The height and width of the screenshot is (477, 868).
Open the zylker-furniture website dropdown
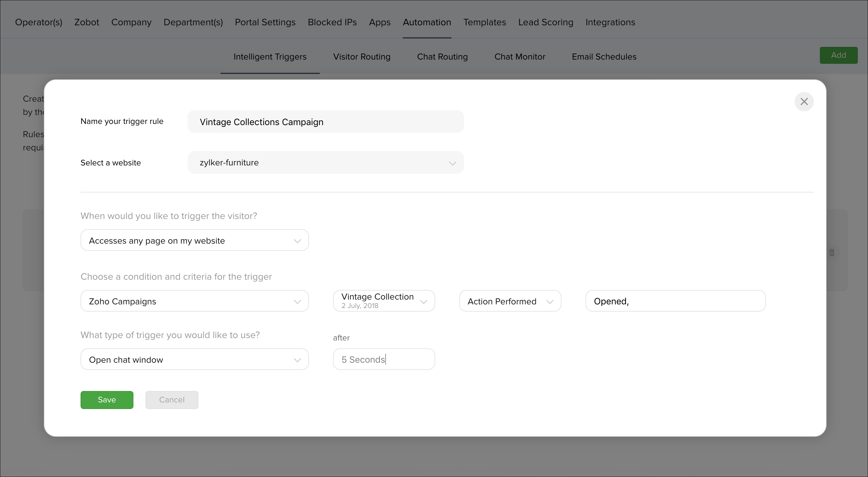325,162
